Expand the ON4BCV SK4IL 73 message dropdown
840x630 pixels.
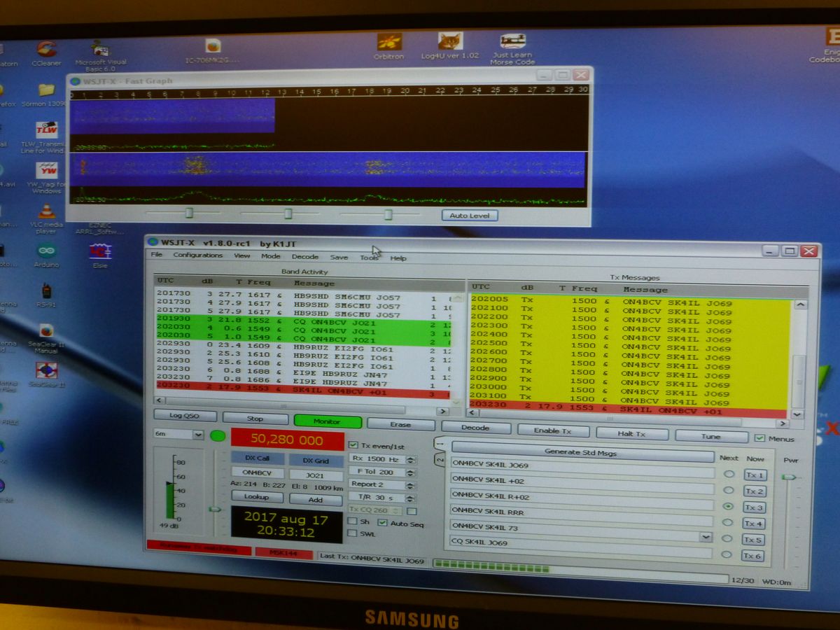pos(706,537)
